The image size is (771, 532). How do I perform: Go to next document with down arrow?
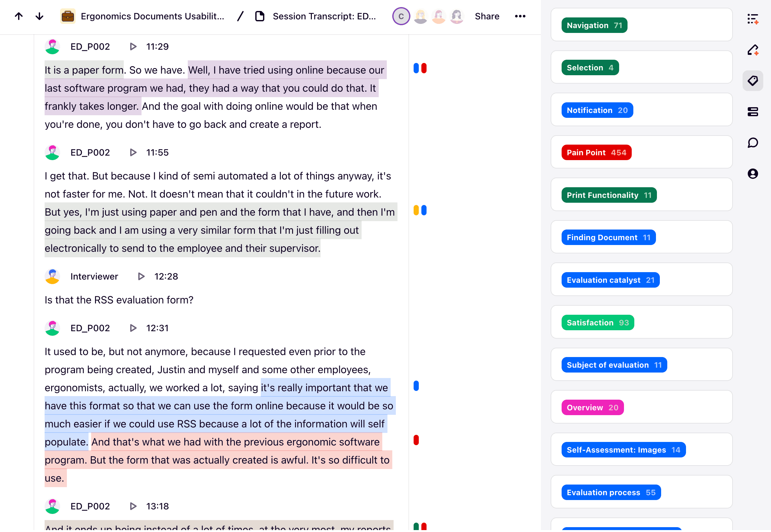[x=39, y=16]
